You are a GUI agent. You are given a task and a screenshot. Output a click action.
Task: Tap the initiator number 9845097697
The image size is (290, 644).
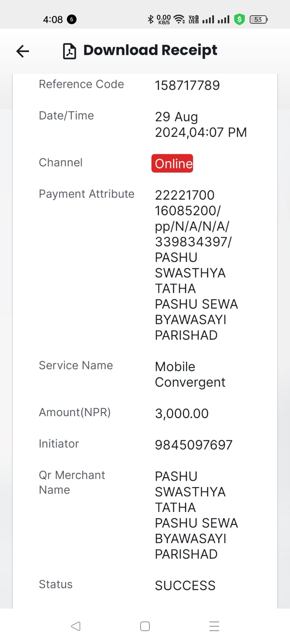click(x=194, y=445)
